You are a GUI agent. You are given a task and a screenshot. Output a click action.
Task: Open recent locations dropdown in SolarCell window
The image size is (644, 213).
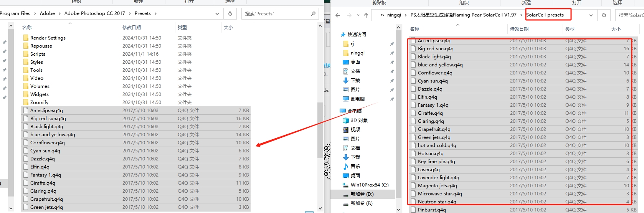click(358, 15)
